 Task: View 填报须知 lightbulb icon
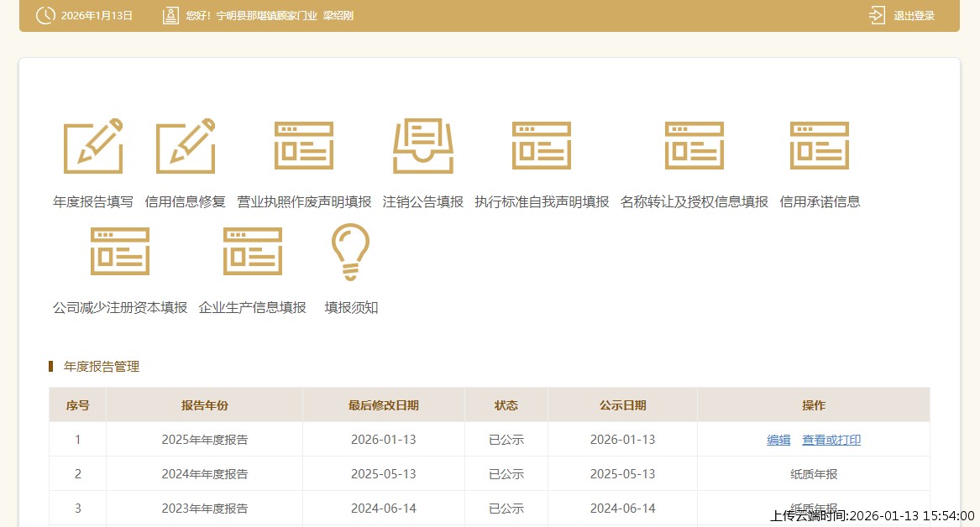coord(351,252)
